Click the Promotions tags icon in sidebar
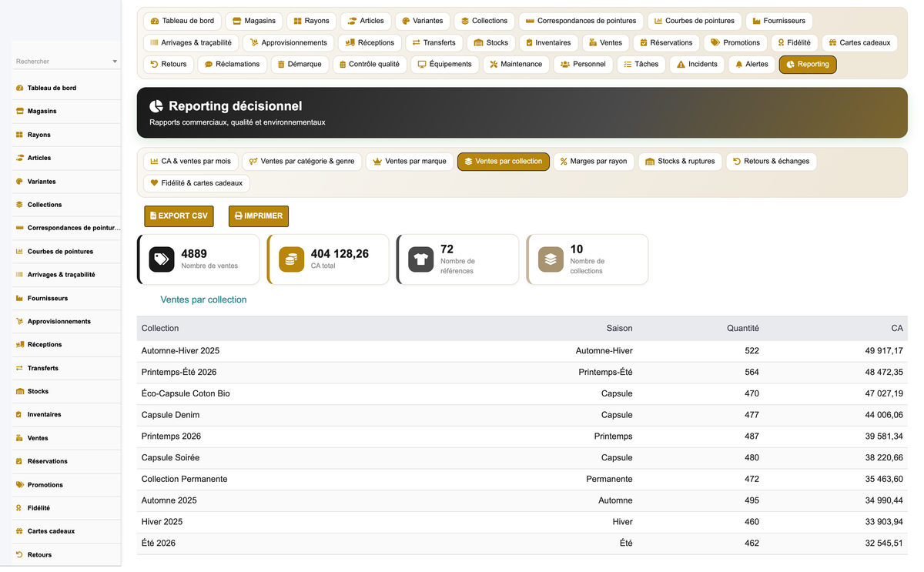Viewport: 924px width, 572px height. 19,485
